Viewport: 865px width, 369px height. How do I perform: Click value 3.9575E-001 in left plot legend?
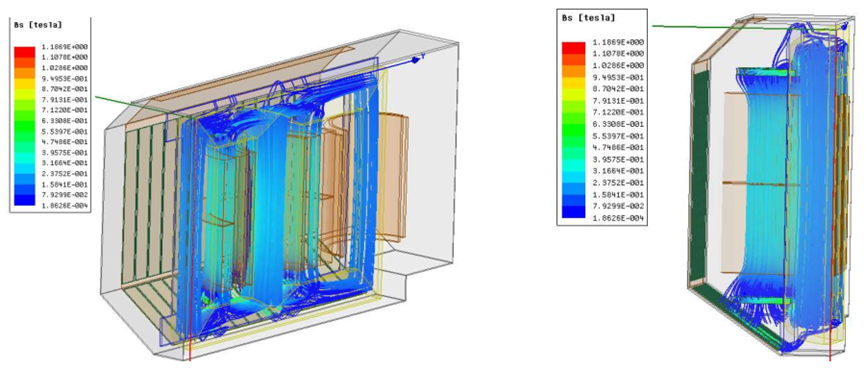tap(66, 153)
